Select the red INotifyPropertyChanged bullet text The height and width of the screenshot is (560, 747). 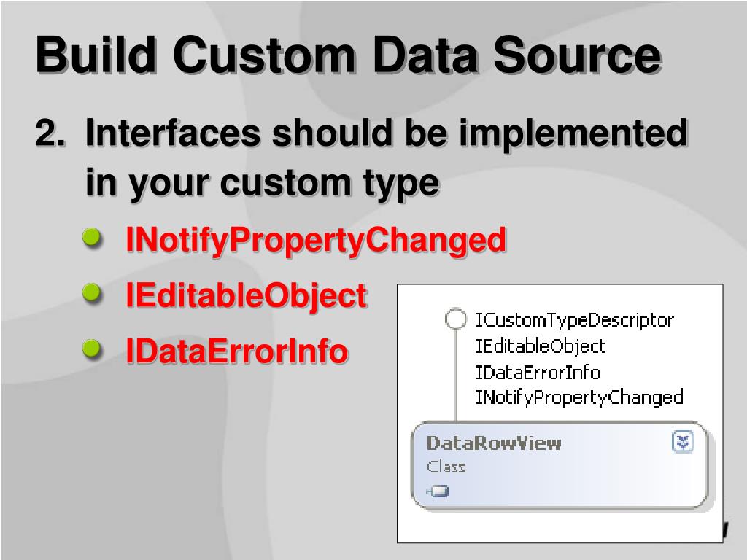pyautogui.click(x=316, y=240)
